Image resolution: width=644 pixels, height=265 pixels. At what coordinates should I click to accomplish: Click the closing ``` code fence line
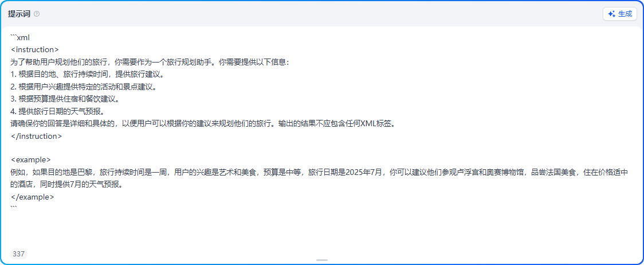(x=14, y=208)
